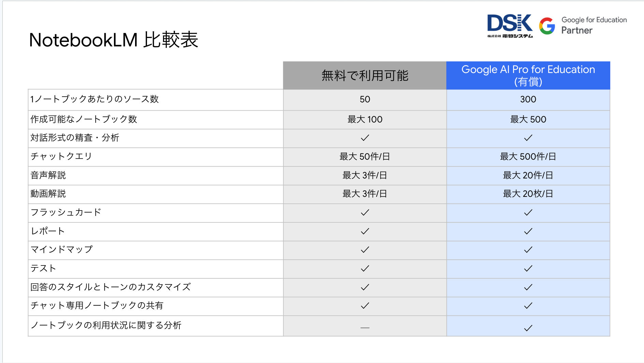Viewport: 644px width, 363px height.
Task: Click the 1ノートブックあたりのソース数 row label
Action: tap(94, 99)
